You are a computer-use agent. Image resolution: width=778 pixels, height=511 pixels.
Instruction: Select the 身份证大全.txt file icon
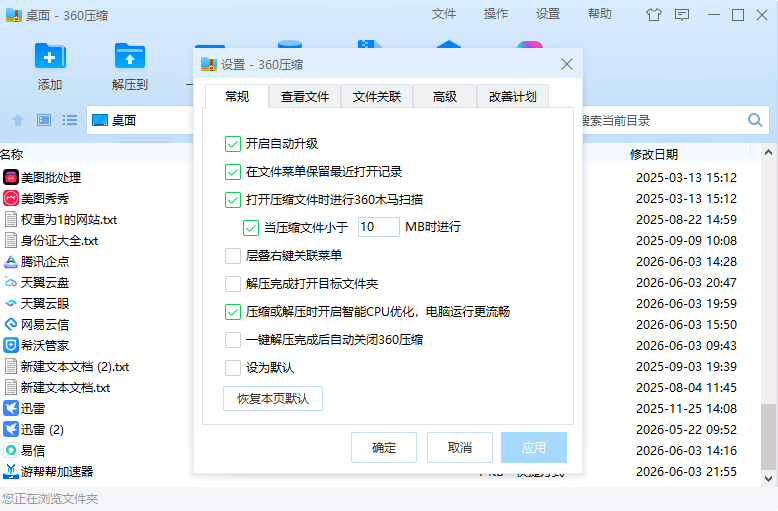click(11, 240)
